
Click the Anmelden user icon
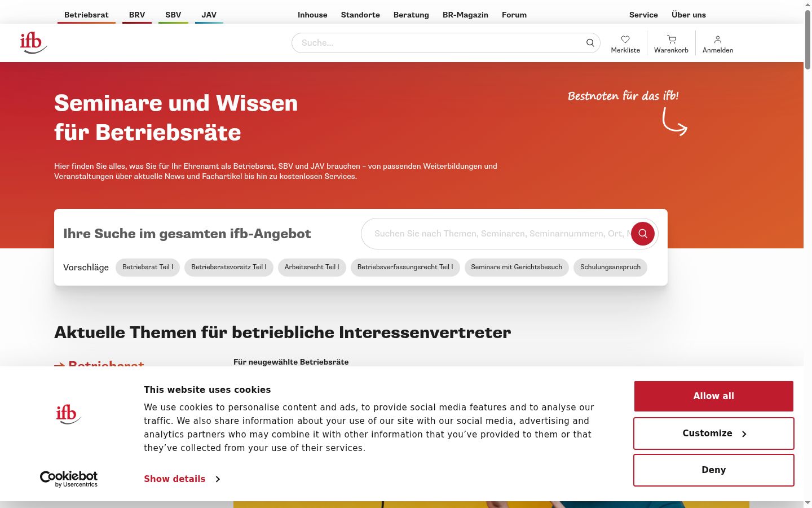tap(718, 40)
